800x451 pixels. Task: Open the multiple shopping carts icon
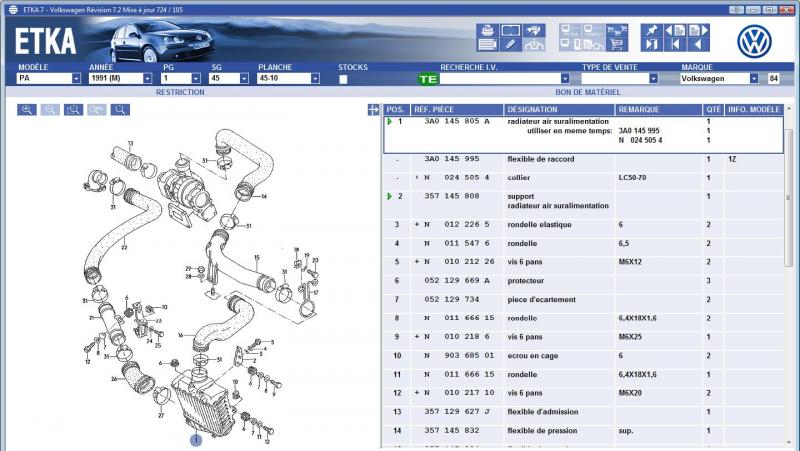click(617, 31)
